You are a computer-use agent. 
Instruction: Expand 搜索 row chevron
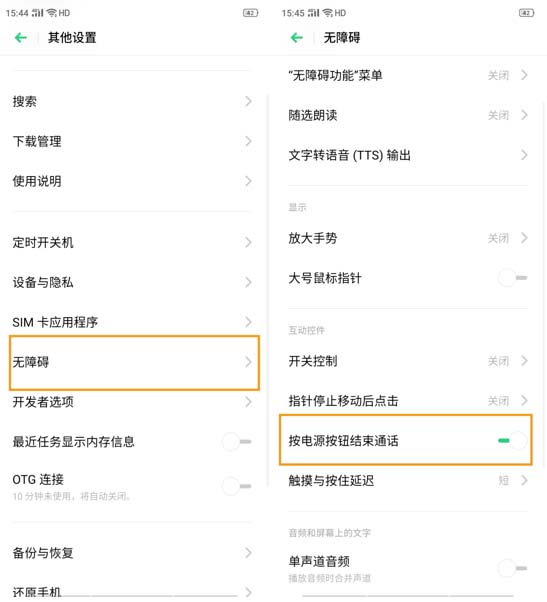point(248,101)
